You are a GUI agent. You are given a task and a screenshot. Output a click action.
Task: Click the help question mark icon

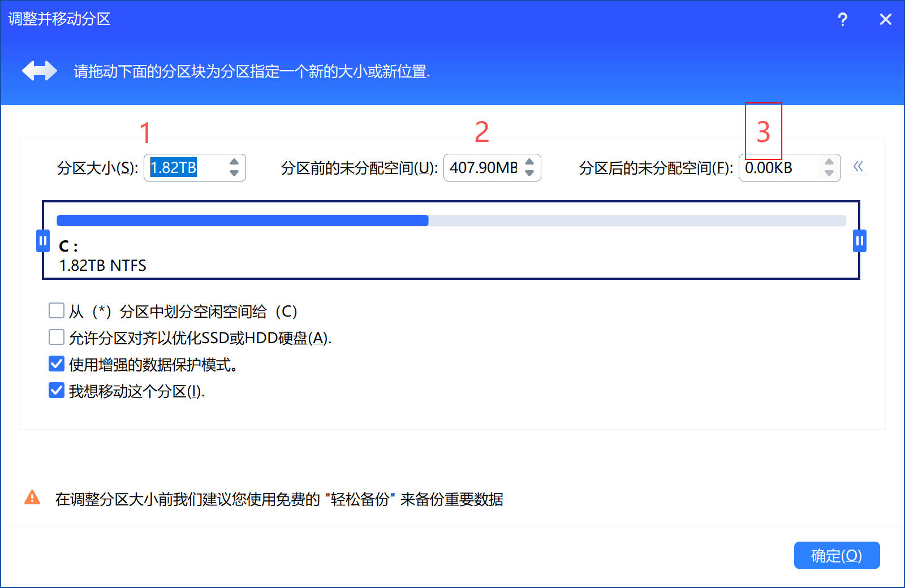pos(842,20)
